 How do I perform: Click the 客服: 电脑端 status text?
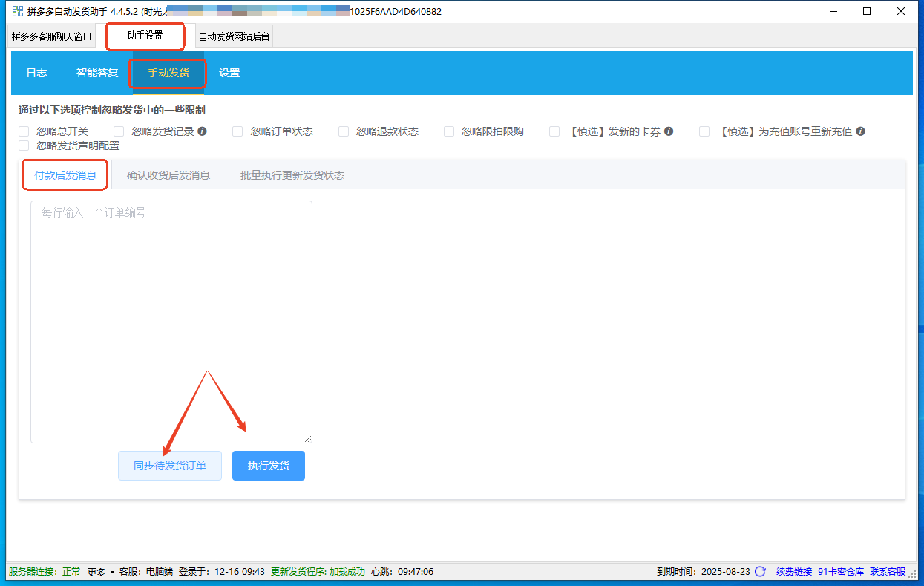[x=146, y=572]
